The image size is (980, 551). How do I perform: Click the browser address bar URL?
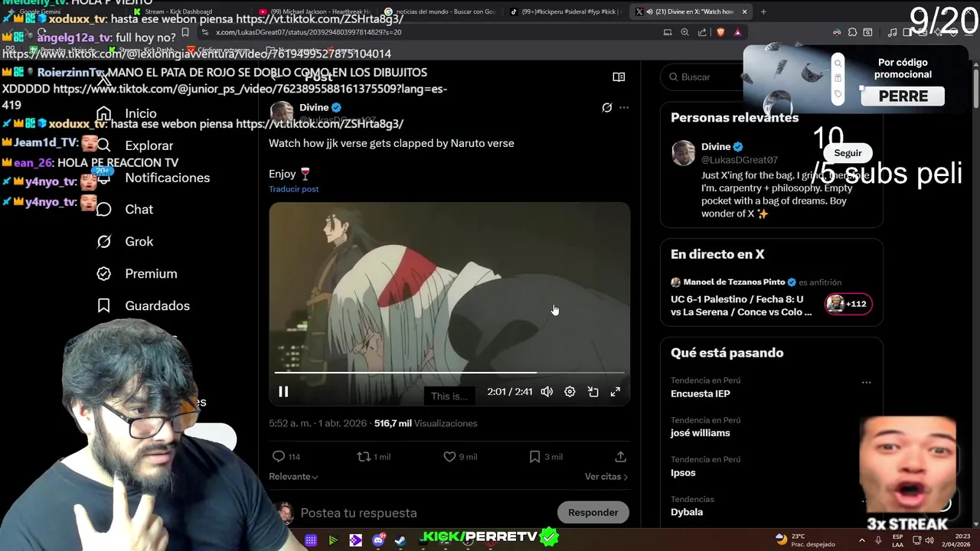(309, 32)
